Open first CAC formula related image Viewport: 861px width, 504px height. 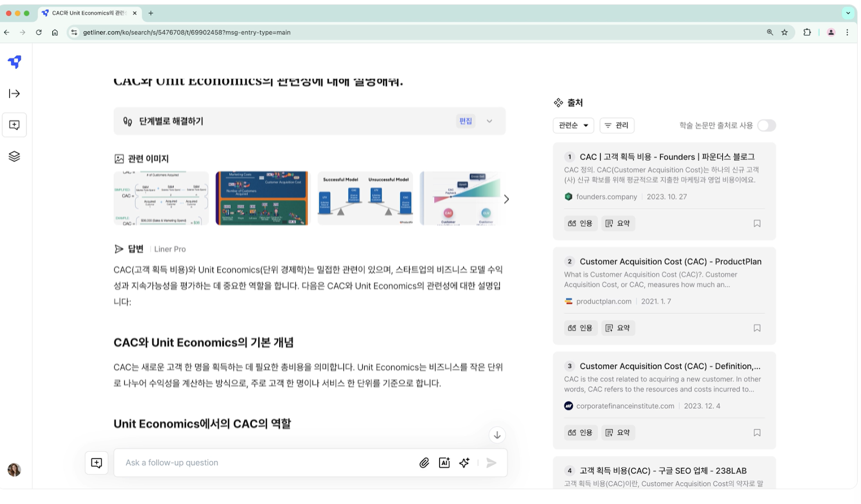(x=161, y=198)
